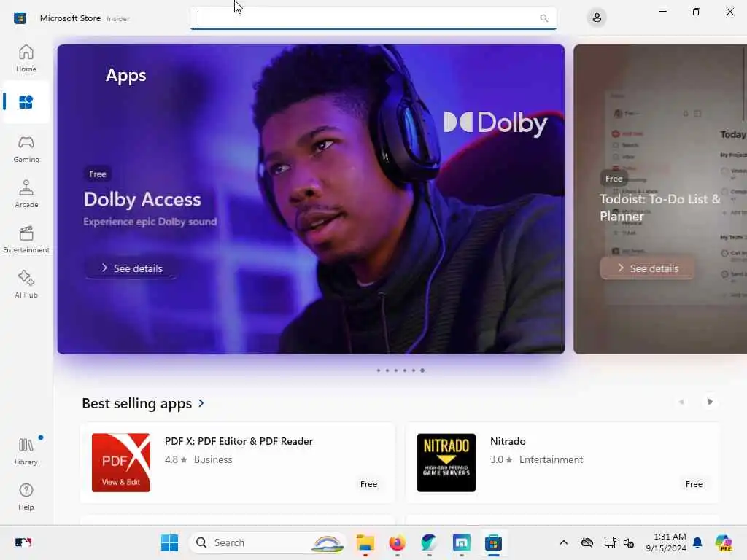This screenshot has height=560, width=747.
Task: Click the Microsoft Store logo icon
Action: pos(20,18)
